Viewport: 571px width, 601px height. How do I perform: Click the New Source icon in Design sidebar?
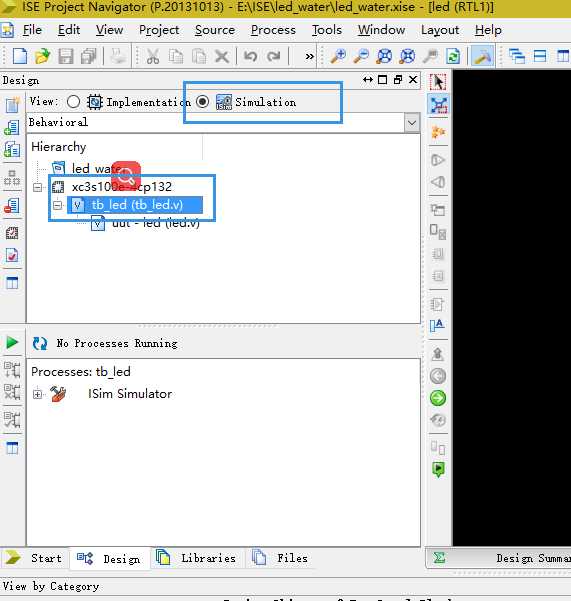pyautogui.click(x=12, y=104)
